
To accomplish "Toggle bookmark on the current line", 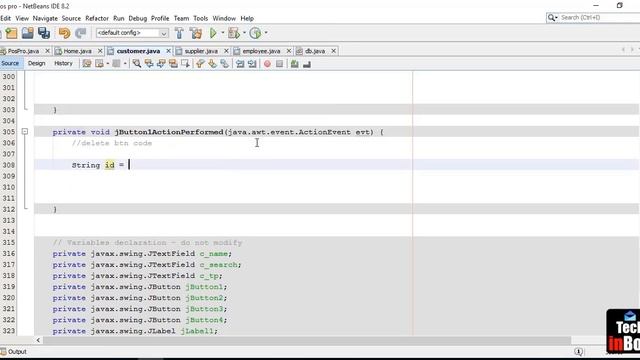I will click(224, 64).
